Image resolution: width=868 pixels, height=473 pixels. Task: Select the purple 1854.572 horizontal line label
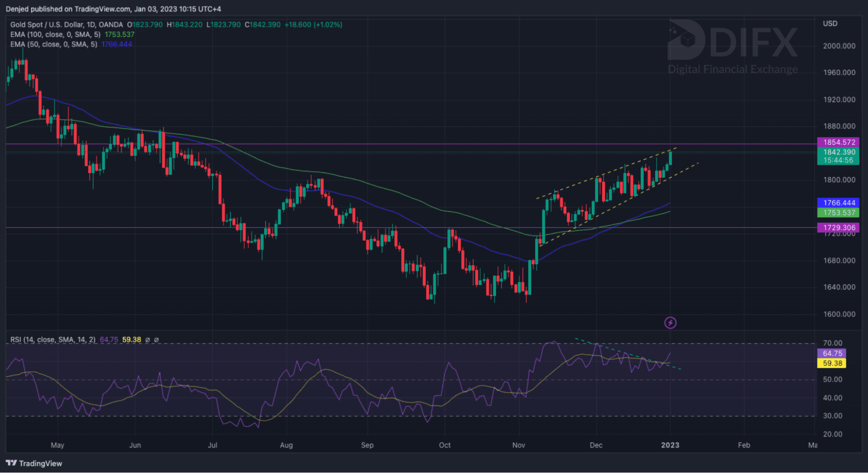pyautogui.click(x=839, y=142)
